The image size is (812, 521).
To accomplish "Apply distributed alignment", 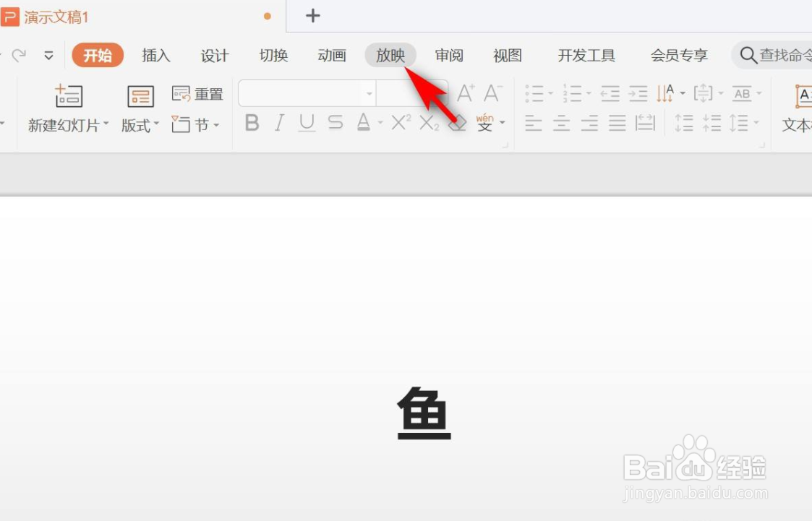I will point(645,123).
